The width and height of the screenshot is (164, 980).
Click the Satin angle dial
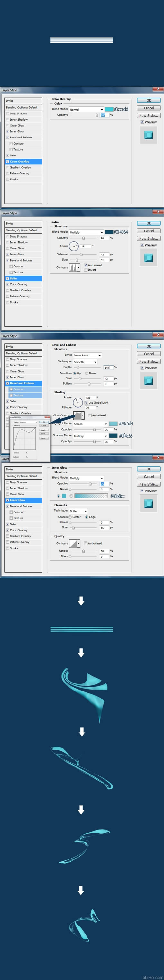click(74, 246)
